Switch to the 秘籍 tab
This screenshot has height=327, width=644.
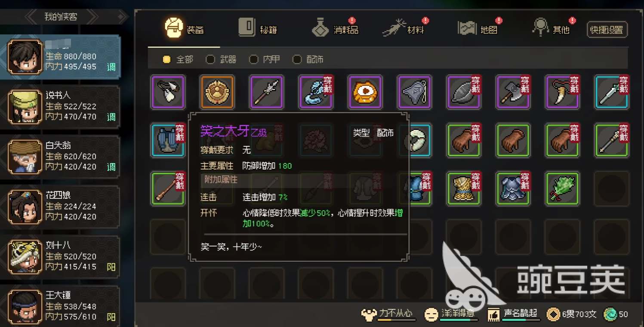point(257,29)
